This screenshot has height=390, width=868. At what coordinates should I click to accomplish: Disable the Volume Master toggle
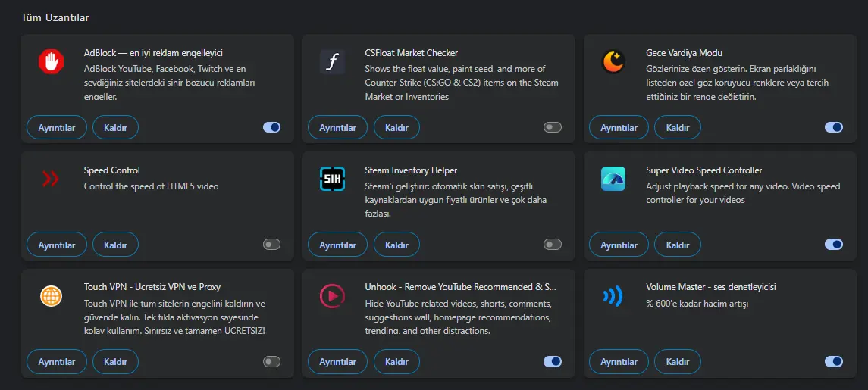click(x=834, y=362)
